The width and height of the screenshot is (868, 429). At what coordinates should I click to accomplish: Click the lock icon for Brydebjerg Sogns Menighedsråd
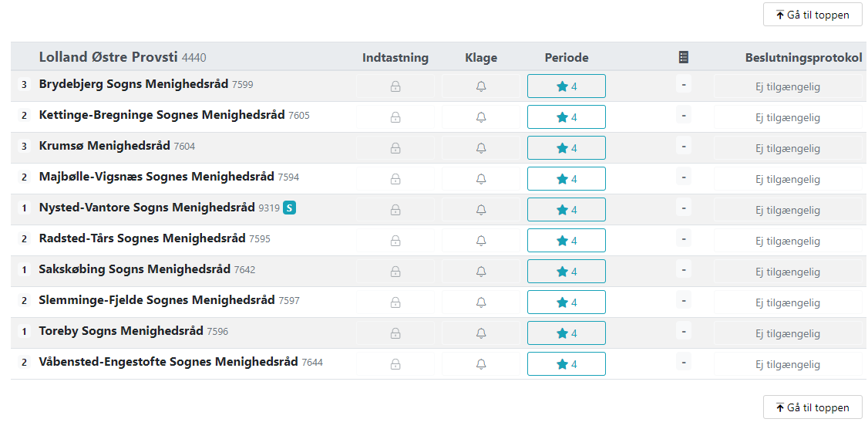click(x=395, y=86)
